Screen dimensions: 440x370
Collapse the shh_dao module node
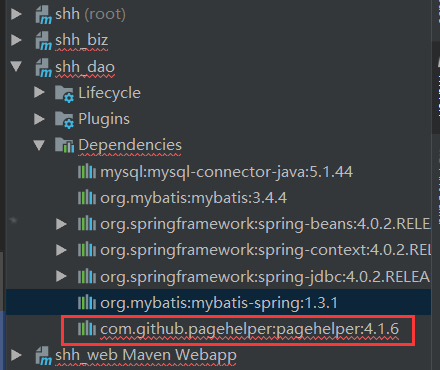pos(16,66)
